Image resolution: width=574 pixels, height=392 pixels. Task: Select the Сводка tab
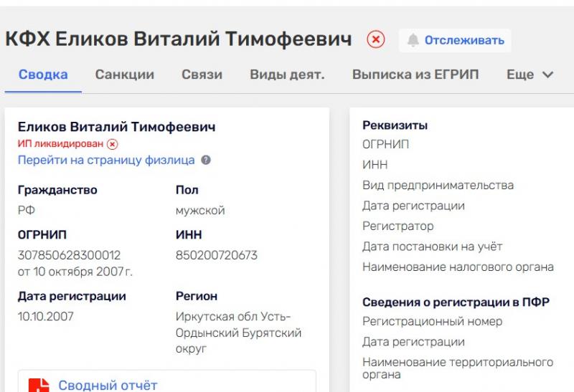click(43, 75)
